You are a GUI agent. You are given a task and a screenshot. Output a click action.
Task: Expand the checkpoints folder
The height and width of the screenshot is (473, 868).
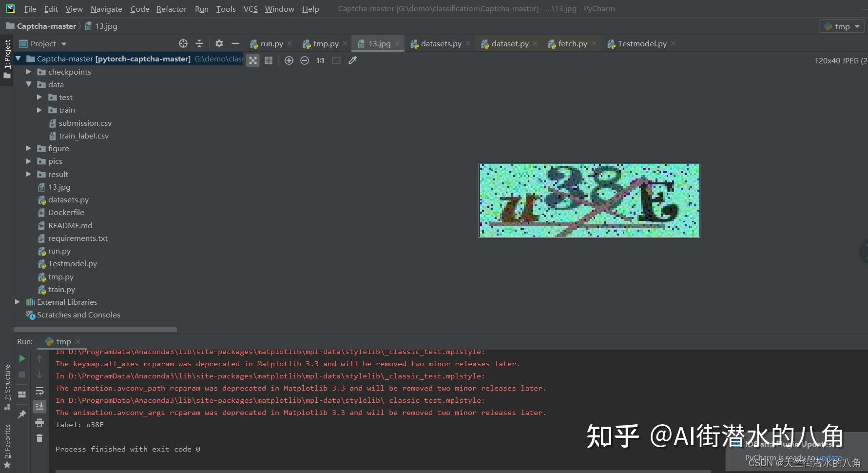[x=28, y=72]
